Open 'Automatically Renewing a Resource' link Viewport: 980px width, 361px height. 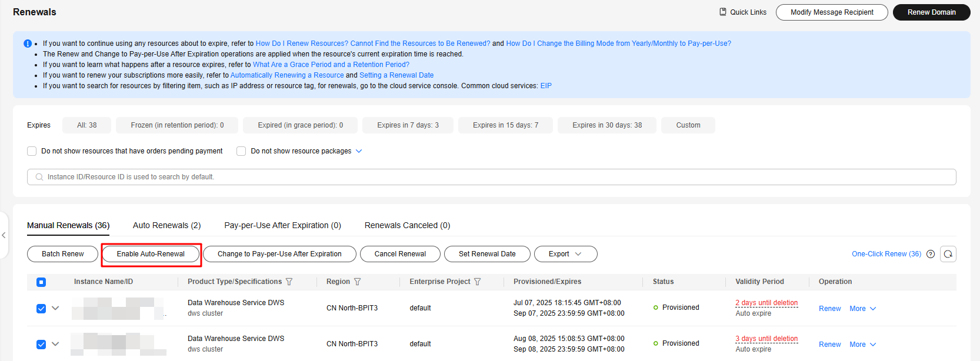287,75
